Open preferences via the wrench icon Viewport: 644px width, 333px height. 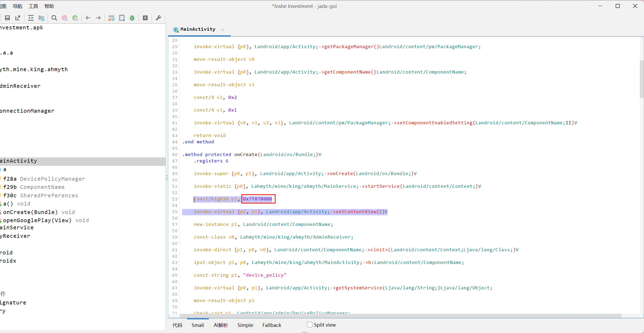tap(158, 18)
